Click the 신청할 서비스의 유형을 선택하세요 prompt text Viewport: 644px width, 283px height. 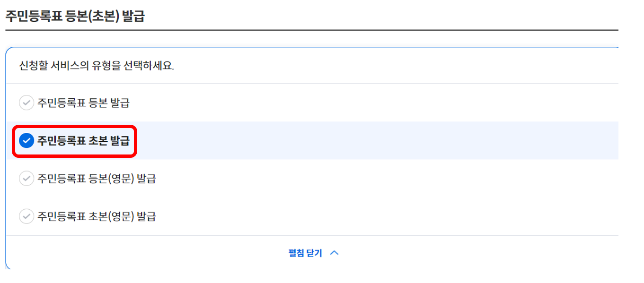coord(97,66)
